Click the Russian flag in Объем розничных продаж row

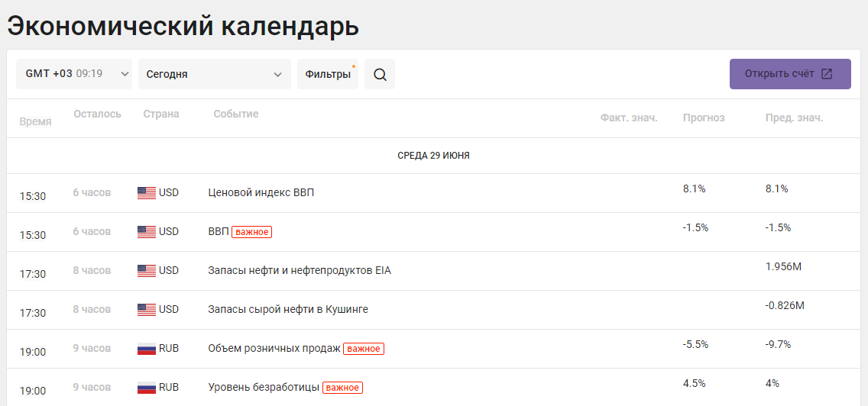coord(147,349)
